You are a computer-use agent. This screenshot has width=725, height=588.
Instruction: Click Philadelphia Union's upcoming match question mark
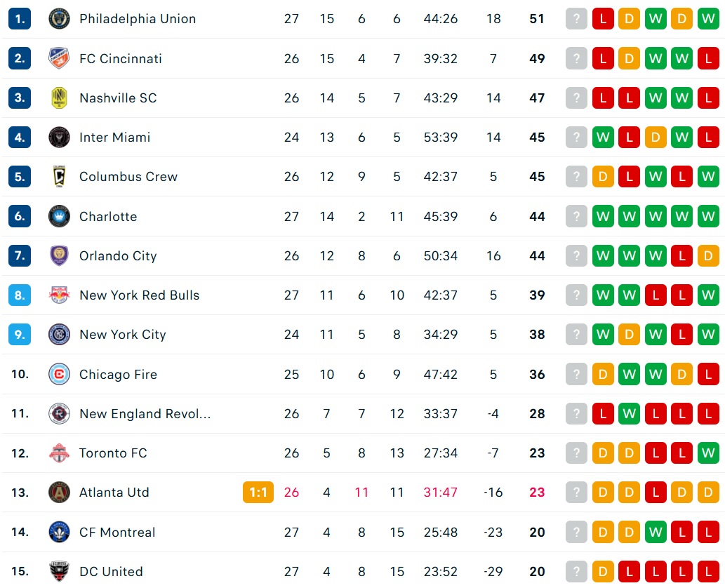(x=577, y=19)
